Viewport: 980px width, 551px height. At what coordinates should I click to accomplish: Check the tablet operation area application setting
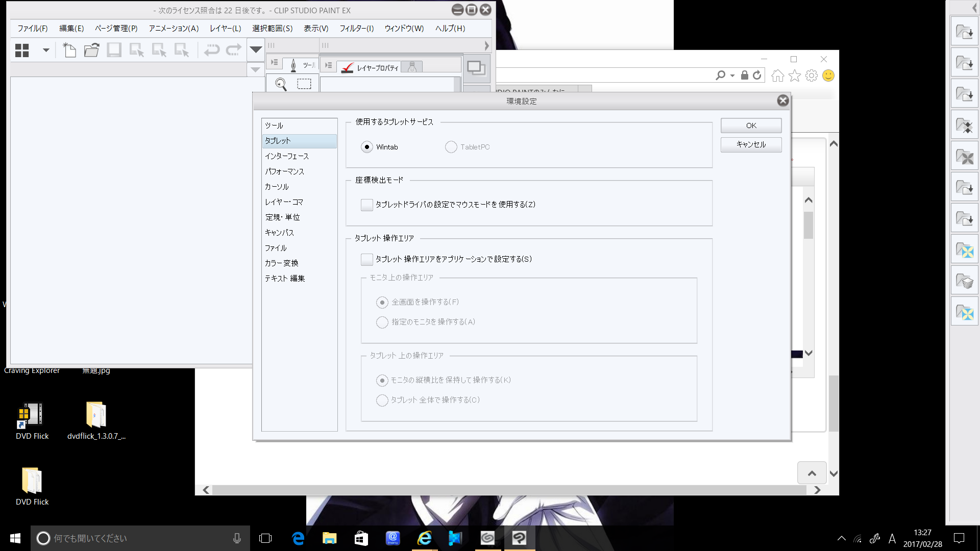click(366, 259)
